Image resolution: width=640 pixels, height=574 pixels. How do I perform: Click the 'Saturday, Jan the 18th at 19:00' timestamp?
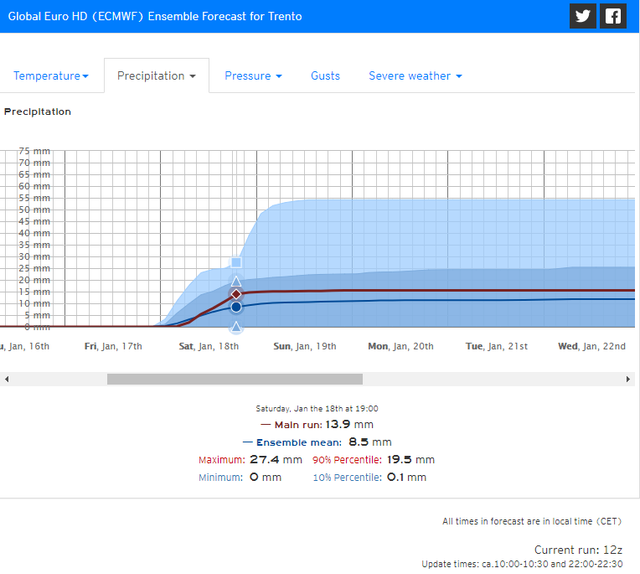tap(317, 409)
